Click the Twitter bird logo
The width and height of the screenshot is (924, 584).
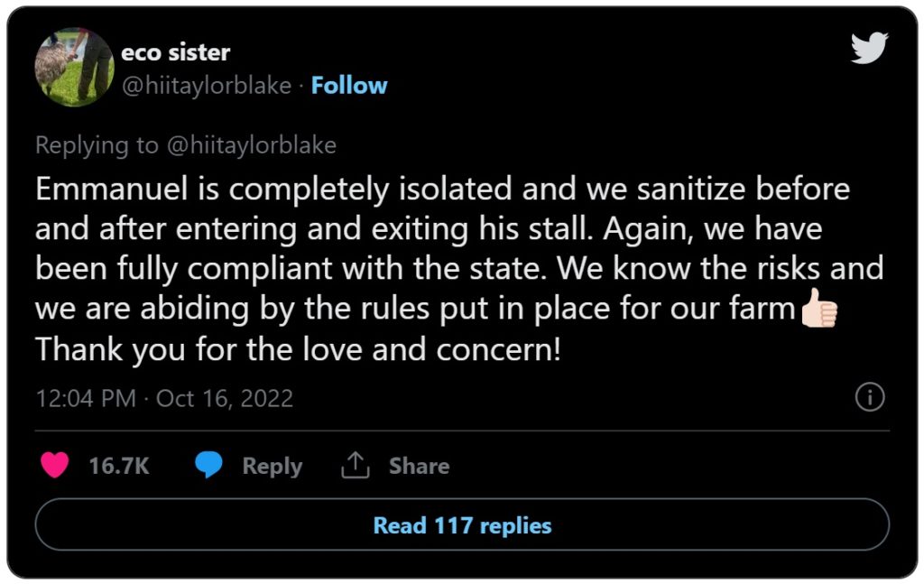[869, 47]
